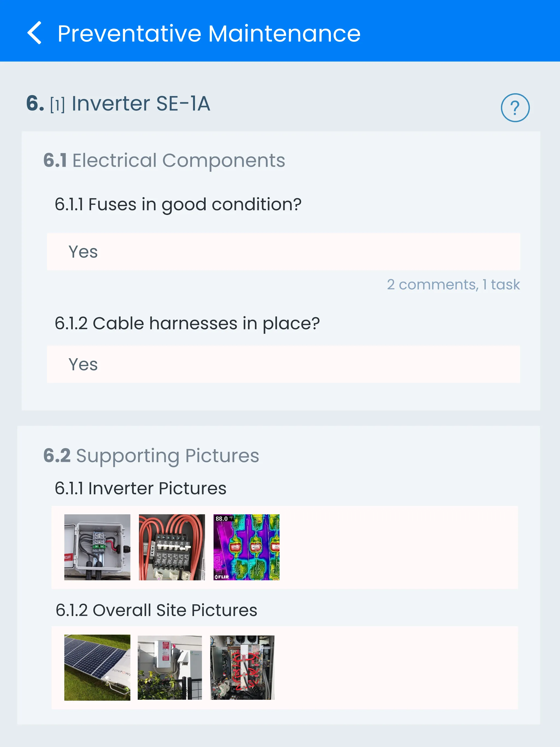Viewport: 560px width, 747px height.
Task: Open the solar panel array photo
Action: point(97,667)
